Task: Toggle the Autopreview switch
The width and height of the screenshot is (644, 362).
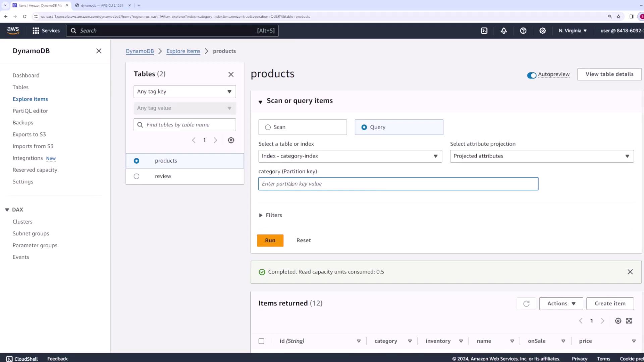Action: point(531,75)
